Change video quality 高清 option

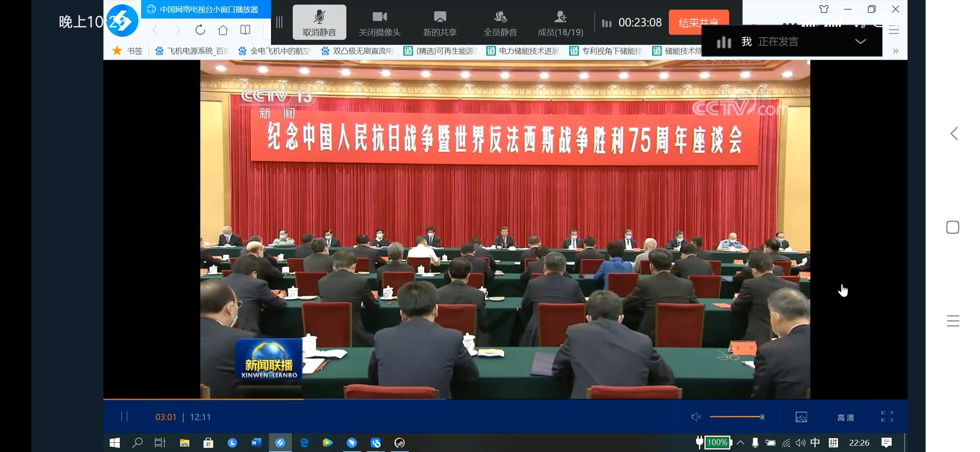tap(845, 417)
